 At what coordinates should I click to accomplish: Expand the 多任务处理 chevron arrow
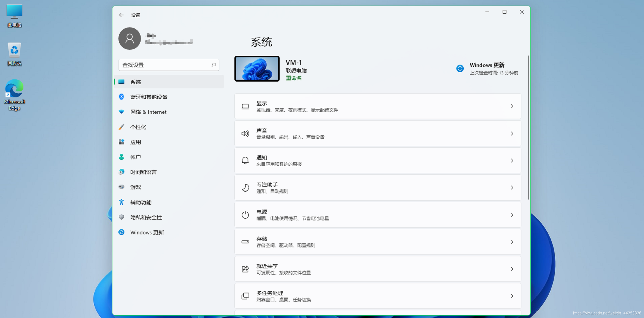(x=512, y=296)
